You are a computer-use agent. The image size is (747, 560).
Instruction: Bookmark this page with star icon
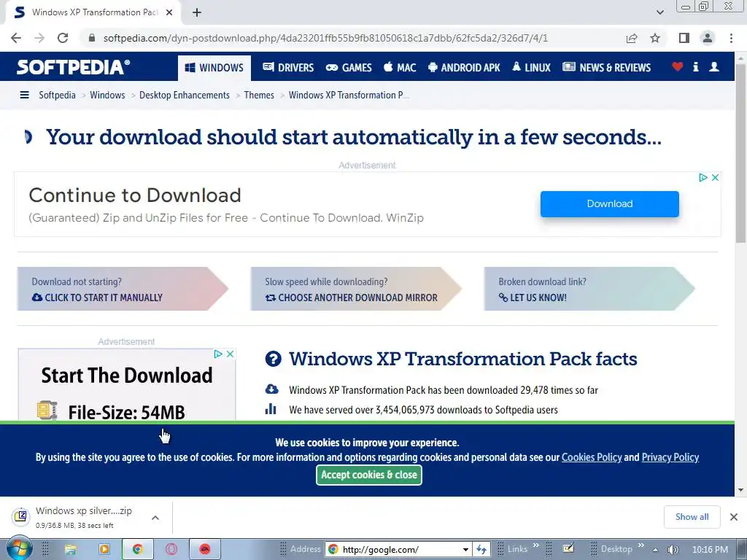click(655, 38)
